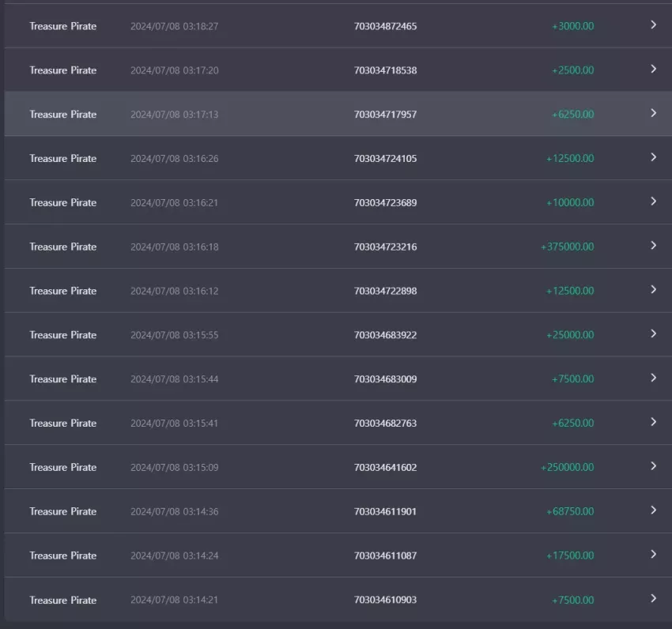The image size is (672, 629).
Task: Click chevron for transaction 703034610903
Action: [653, 599]
